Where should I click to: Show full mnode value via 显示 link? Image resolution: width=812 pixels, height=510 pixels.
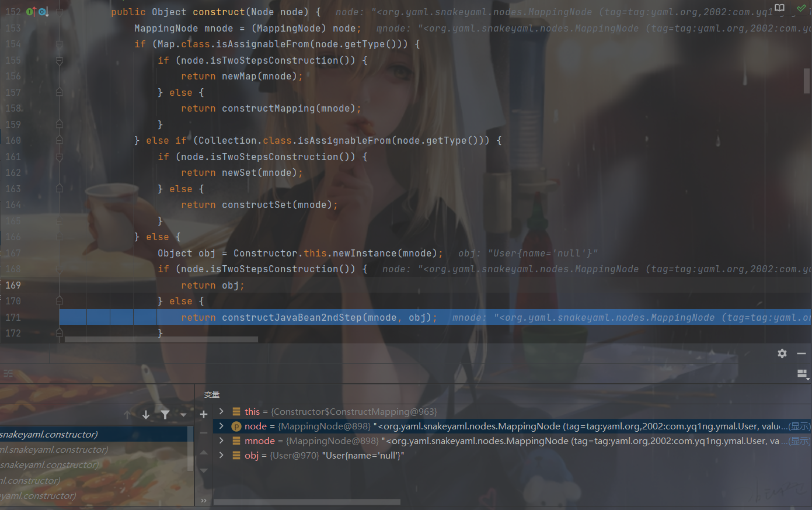[x=799, y=441]
